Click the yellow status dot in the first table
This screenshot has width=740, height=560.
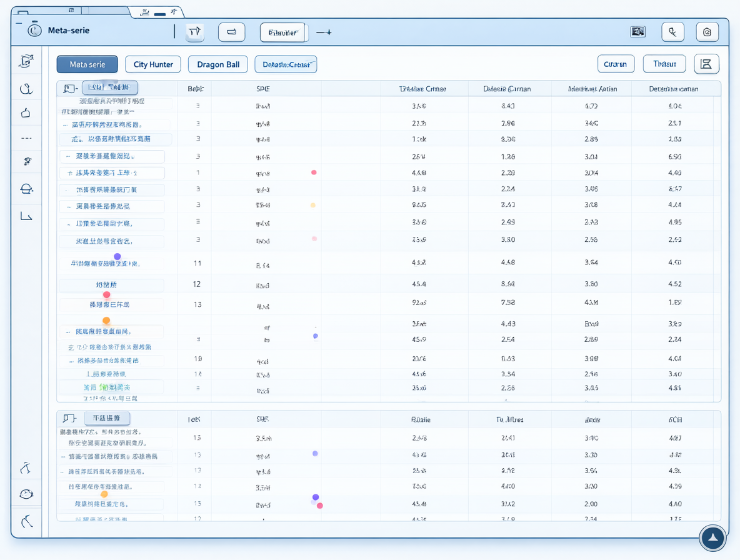pos(313,205)
